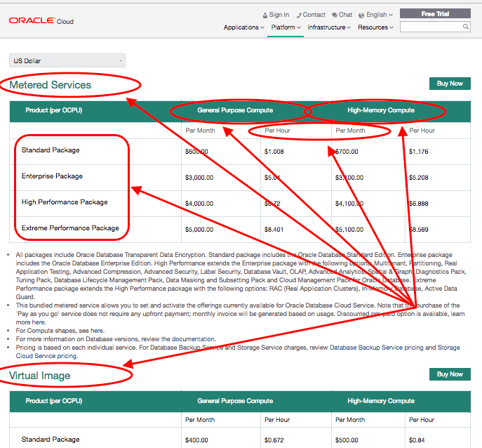The image size is (482, 448).
Task: Expand the Applications menu
Action: click(x=243, y=27)
